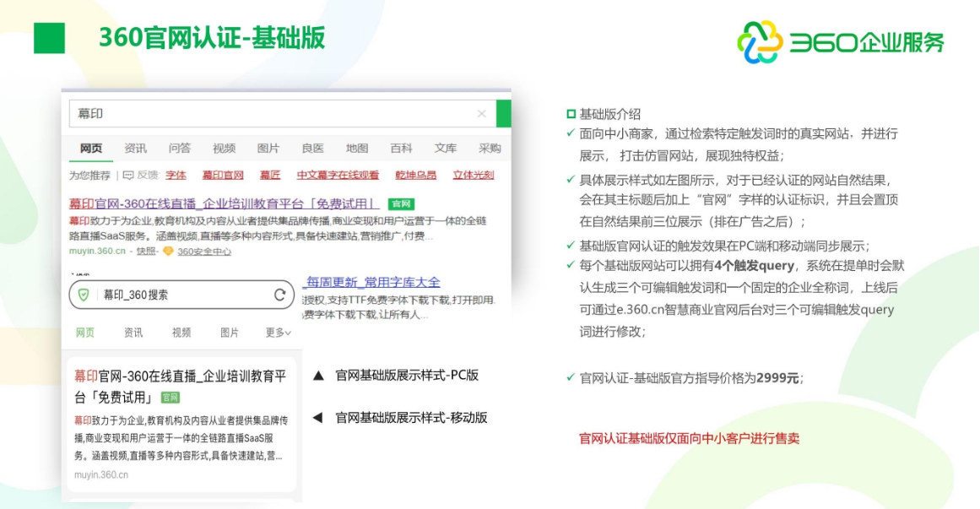
Task: Click the refresh icon in mobile search bar
Action: [279, 295]
